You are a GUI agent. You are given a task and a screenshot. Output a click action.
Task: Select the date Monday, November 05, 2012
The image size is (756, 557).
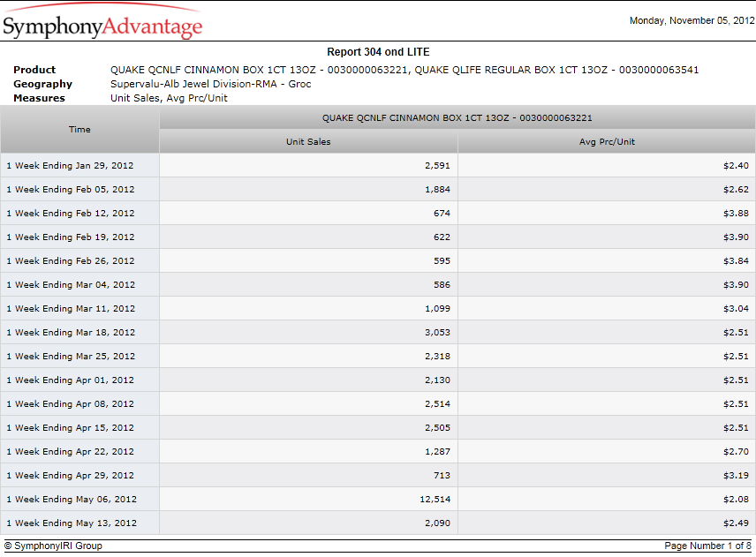692,20
